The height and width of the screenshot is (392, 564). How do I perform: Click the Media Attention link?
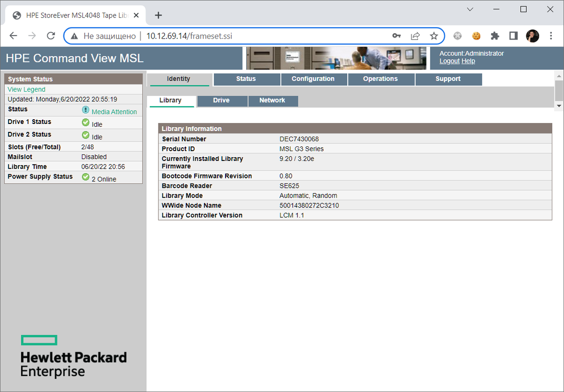pos(114,112)
